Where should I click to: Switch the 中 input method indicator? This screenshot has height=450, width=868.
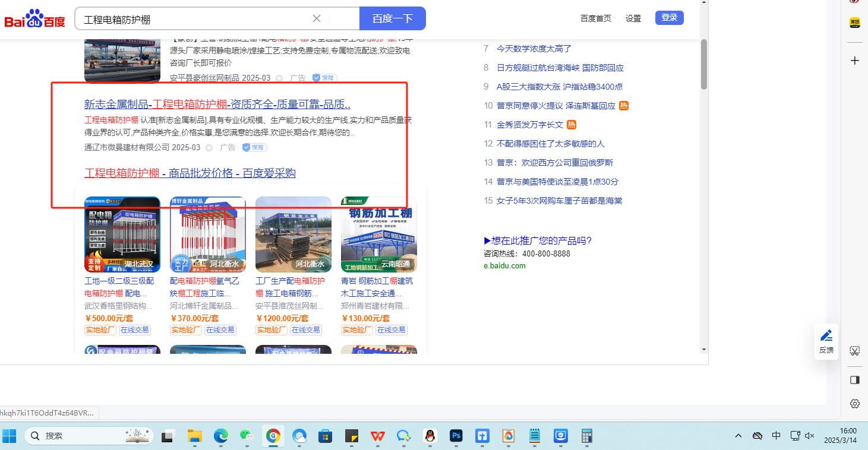776,436
